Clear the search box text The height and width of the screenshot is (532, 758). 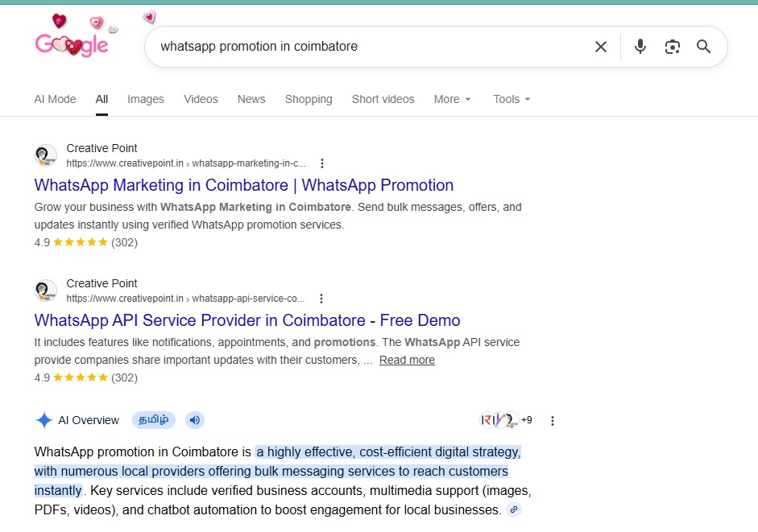click(x=600, y=47)
